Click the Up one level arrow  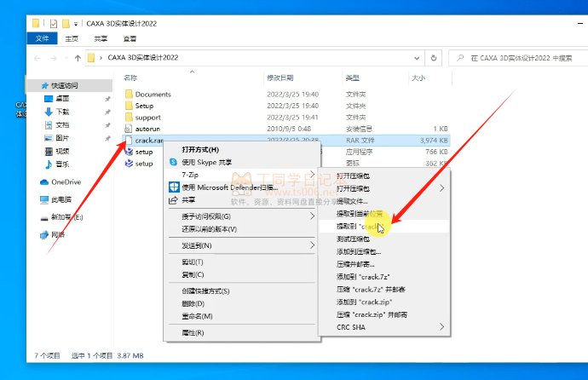click(x=78, y=58)
